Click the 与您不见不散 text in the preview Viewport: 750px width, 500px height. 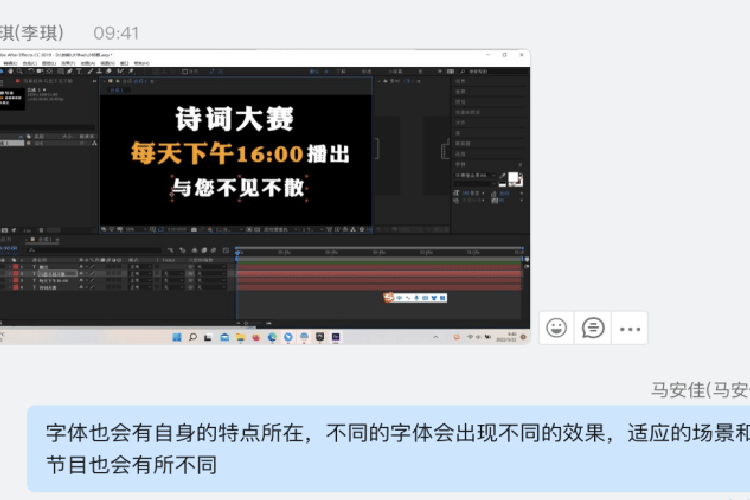[x=236, y=187]
